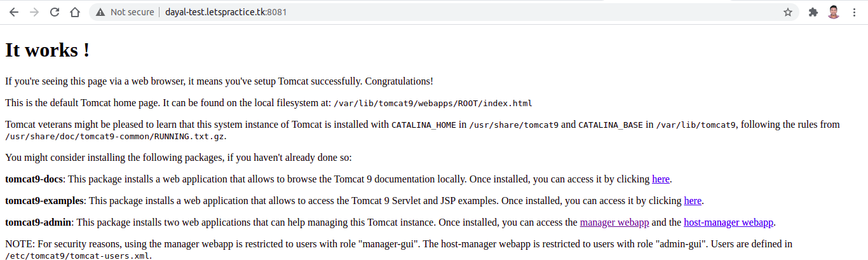
Task: Open the Extensions puzzle icon
Action: 813,12
